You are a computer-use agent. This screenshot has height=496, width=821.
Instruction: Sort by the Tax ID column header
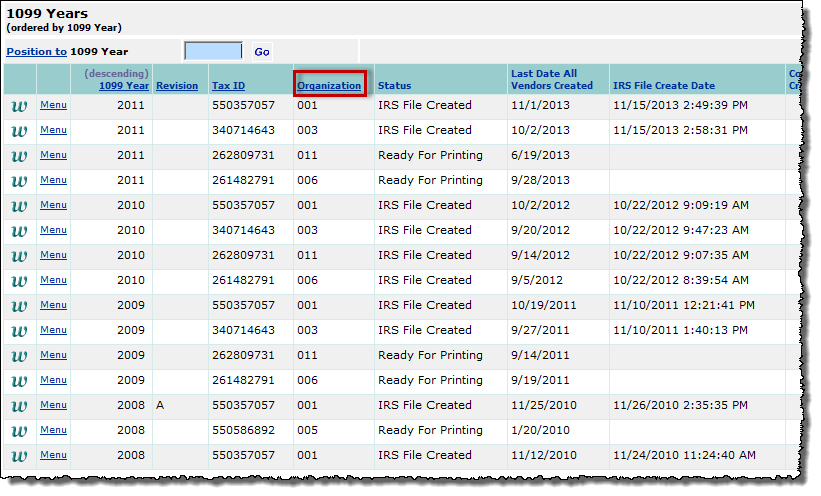228,86
